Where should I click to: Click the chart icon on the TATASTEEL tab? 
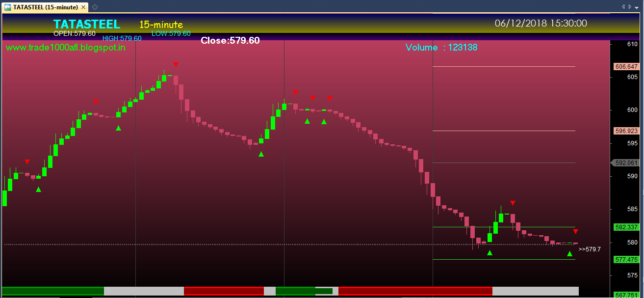click(7, 7)
